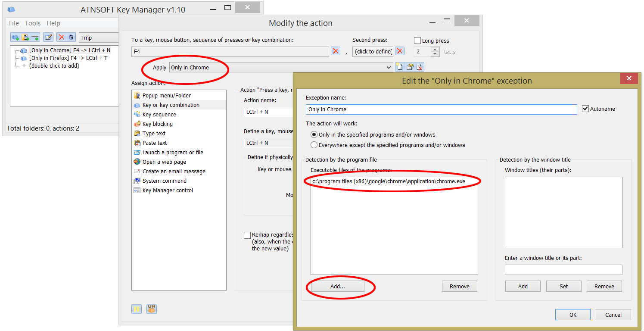This screenshot has height=331, width=644.
Task: Open the Tmp profile dropdown
Action: coord(99,37)
